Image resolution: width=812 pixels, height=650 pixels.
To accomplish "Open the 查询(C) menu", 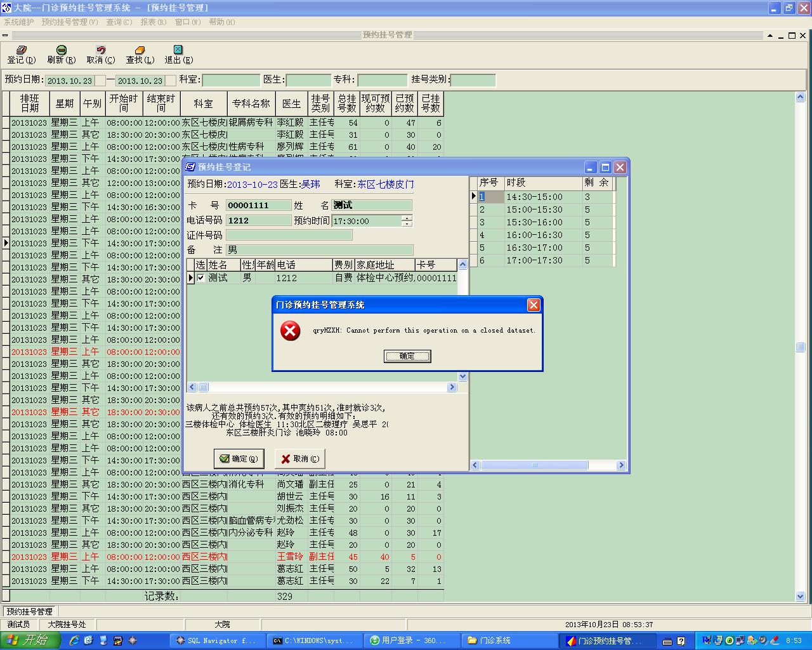I will [x=119, y=22].
